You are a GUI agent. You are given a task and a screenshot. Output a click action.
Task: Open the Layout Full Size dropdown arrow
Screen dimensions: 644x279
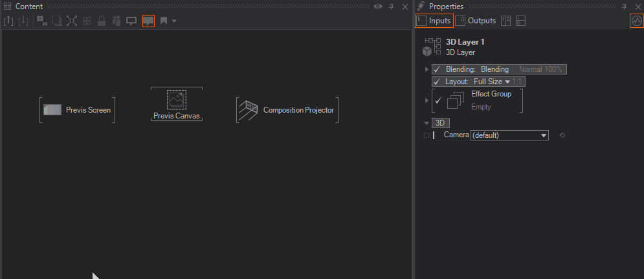507,82
